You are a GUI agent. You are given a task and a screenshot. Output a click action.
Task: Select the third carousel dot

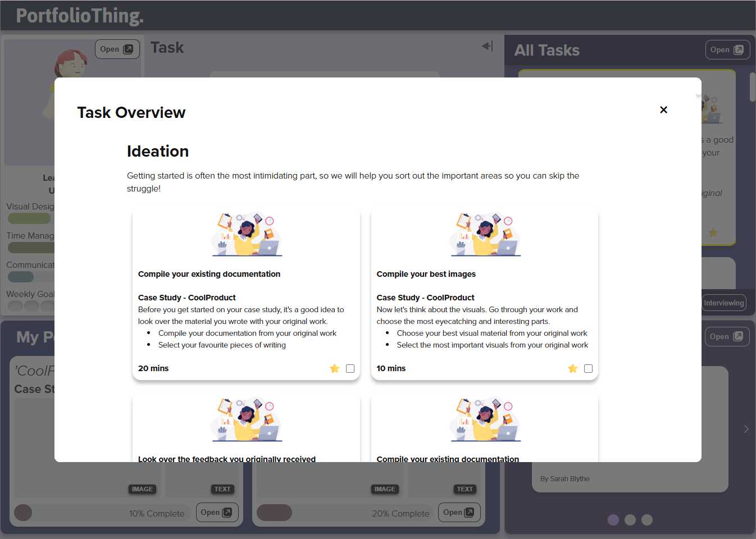click(x=647, y=520)
